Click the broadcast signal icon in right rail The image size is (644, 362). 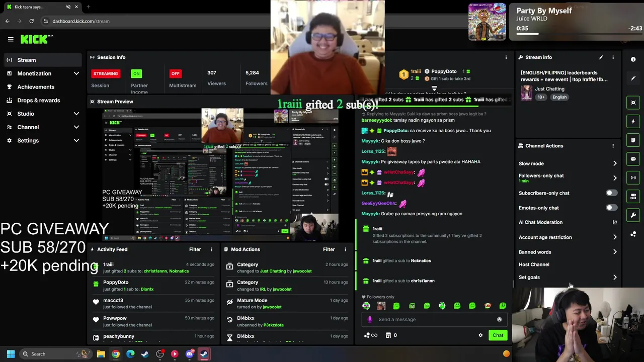tap(633, 177)
